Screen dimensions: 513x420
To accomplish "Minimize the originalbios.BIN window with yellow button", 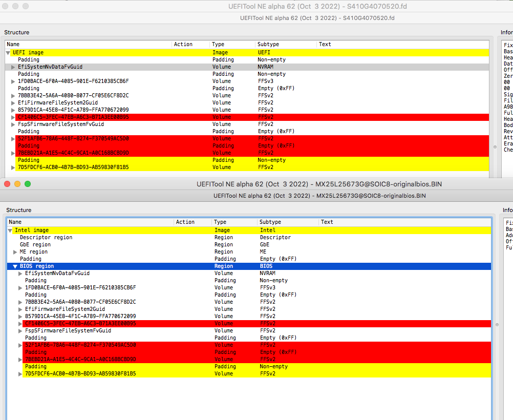I will (17, 184).
